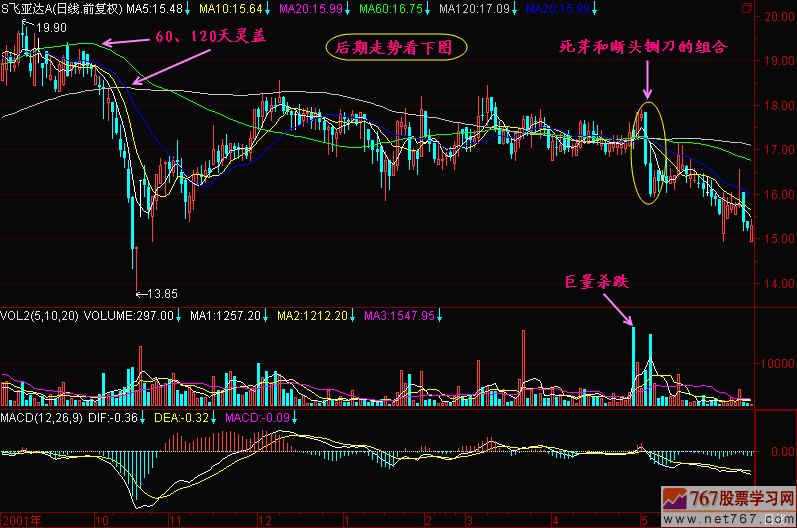Open the VOL2(5,10,20) indicator settings label

click(42, 316)
